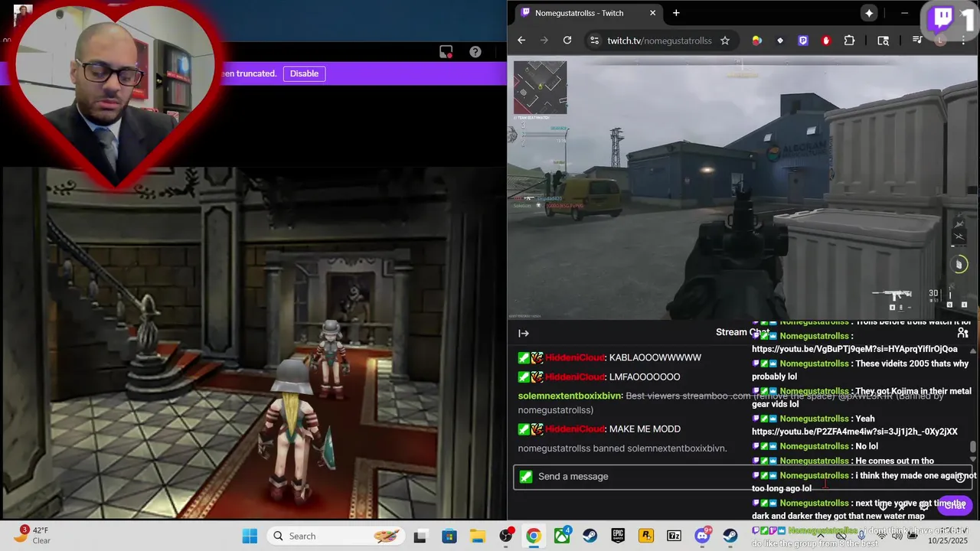Open HiddeniCloud's name on LMFAOOOOOOO message
980x551 pixels.
[x=575, y=377]
